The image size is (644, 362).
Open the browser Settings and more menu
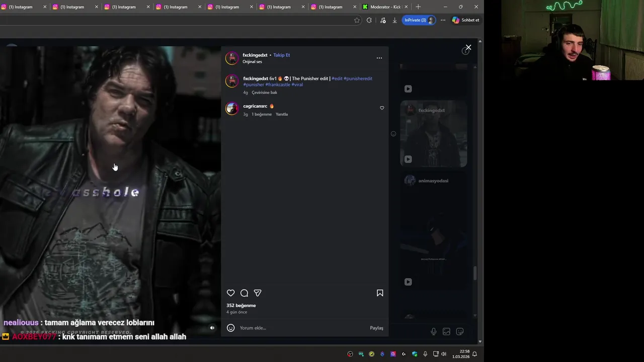pyautogui.click(x=443, y=20)
